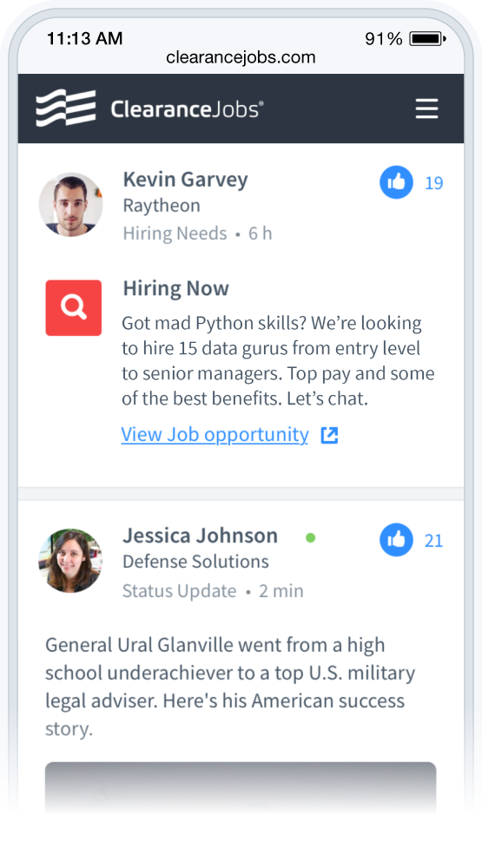Click the Defense Solutions company name
Screen dimensions: 482x868
[x=195, y=562]
